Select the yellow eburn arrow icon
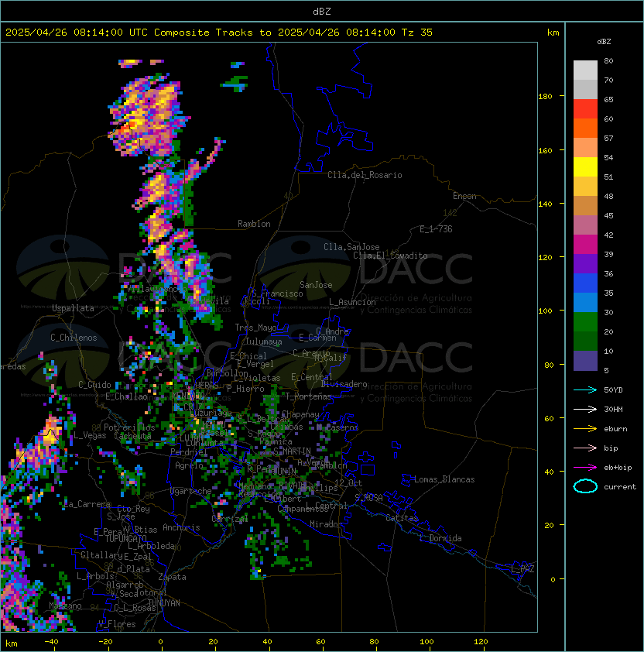 [585, 428]
